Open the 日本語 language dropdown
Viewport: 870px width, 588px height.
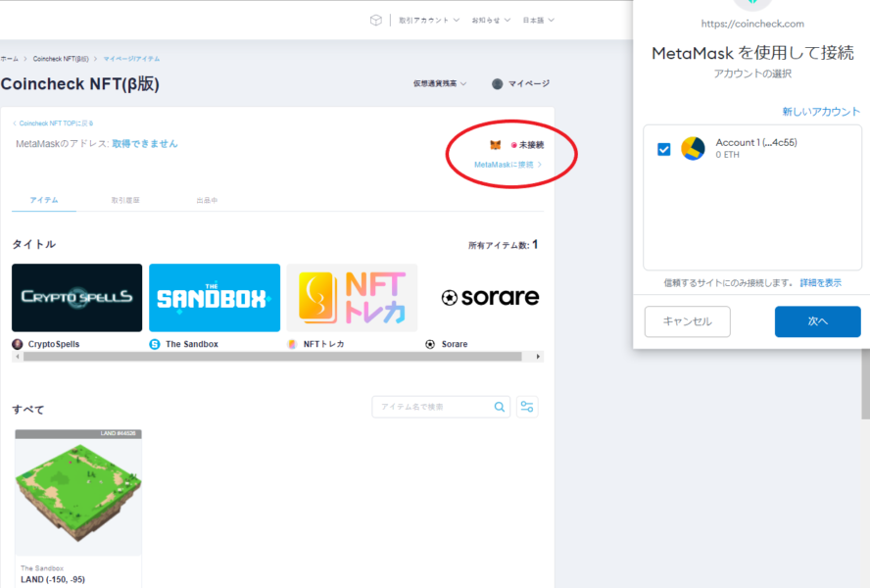tap(538, 21)
